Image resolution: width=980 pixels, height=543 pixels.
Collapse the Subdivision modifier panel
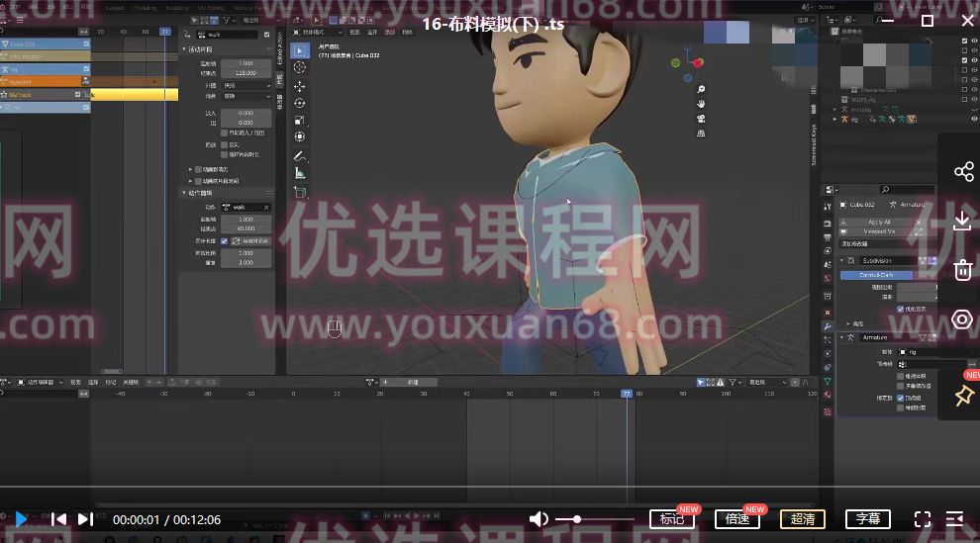click(x=841, y=260)
